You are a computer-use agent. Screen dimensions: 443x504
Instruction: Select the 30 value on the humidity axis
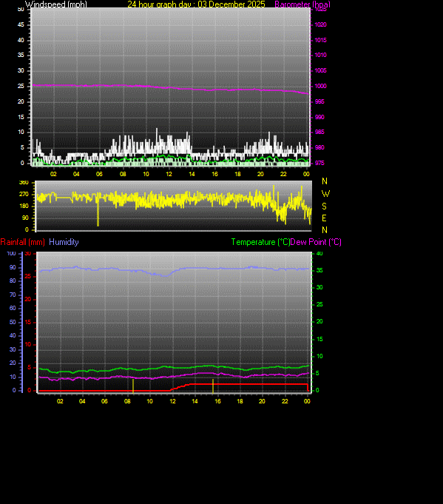(x=13, y=349)
